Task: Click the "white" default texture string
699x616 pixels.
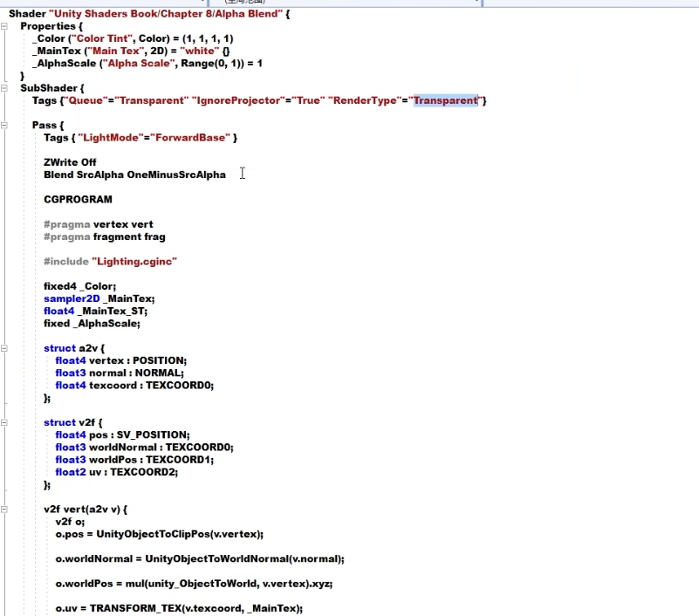Action: click(x=199, y=51)
